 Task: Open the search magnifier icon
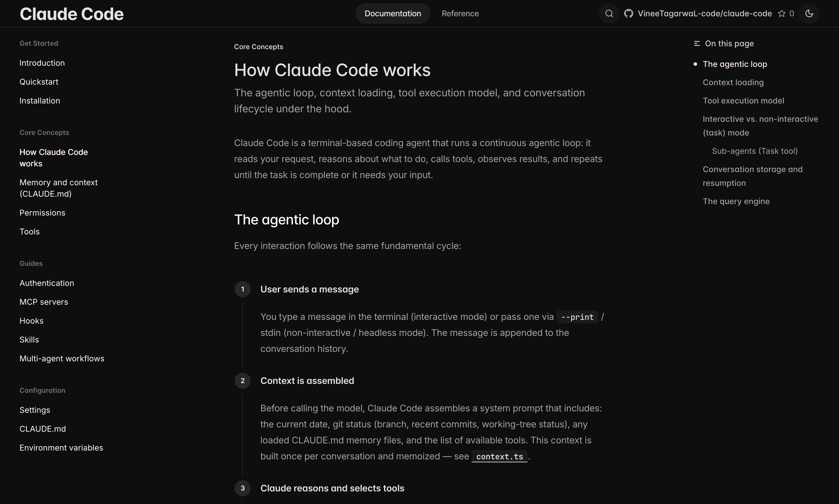609,14
